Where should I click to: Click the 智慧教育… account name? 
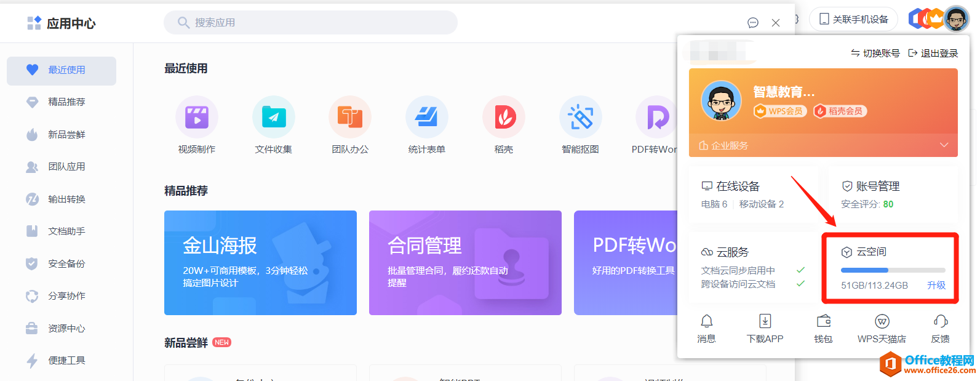pyautogui.click(x=784, y=92)
